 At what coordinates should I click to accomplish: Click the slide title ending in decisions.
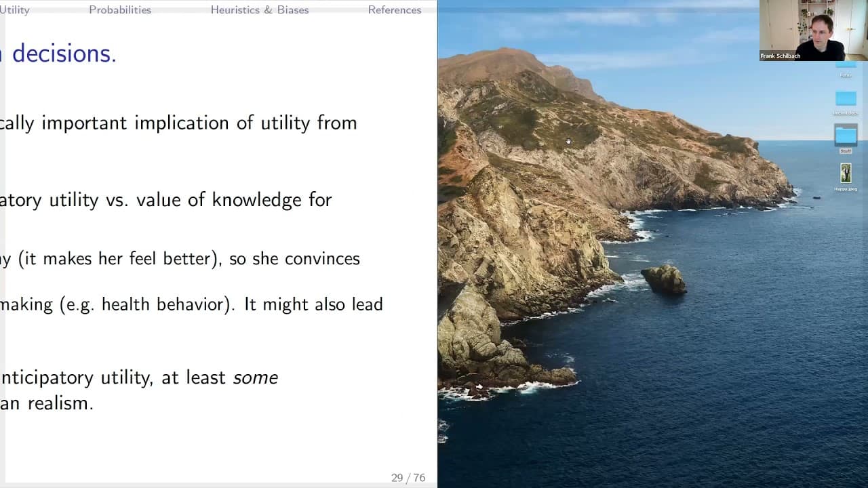point(58,54)
